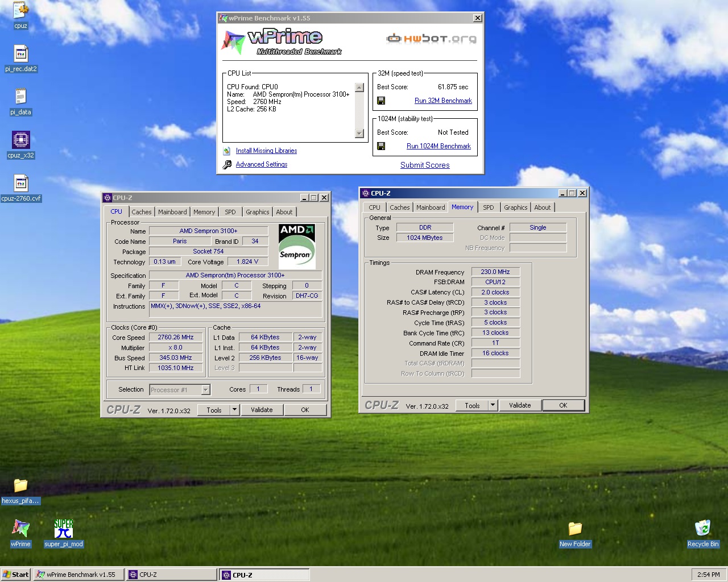This screenshot has height=582, width=728.
Task: Click the Install Missing Libraries link
Action: pyautogui.click(x=266, y=151)
